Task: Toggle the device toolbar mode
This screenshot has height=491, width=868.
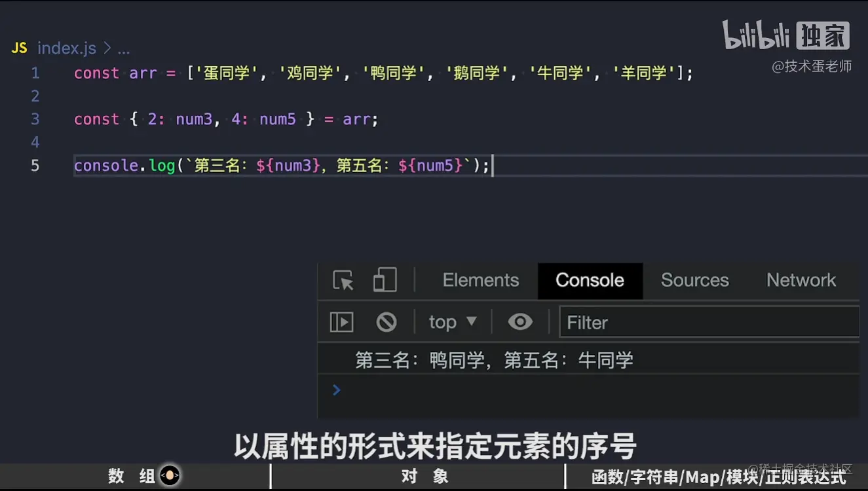Action: click(384, 280)
